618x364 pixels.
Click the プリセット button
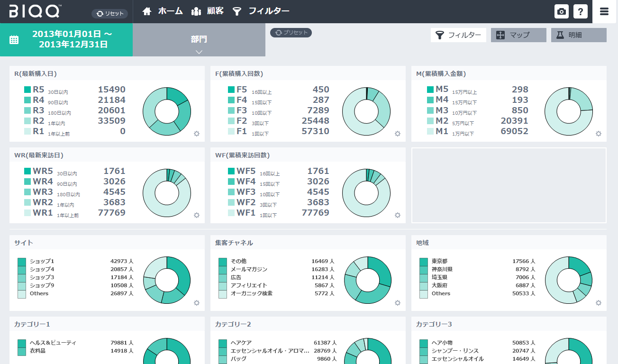(x=291, y=33)
